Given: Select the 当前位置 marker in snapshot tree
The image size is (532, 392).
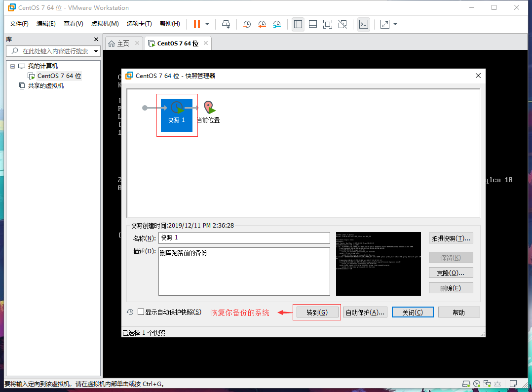Looking at the screenshot, I should [x=208, y=113].
